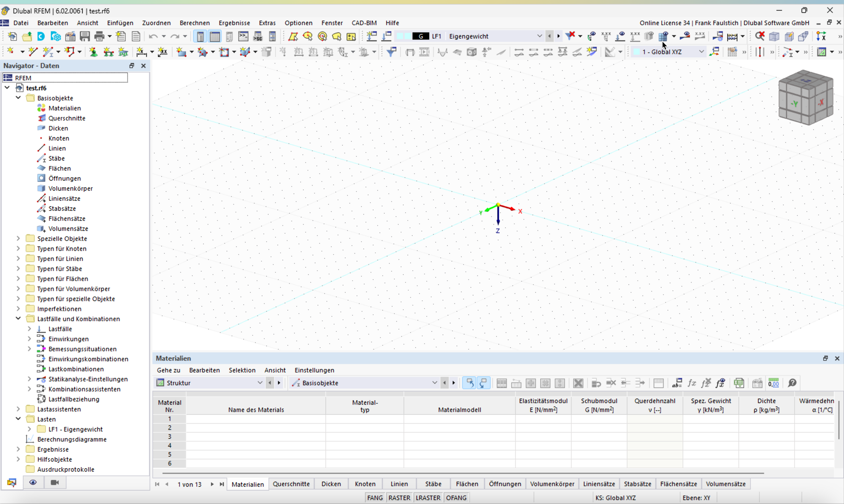Click the coordinate system axes icon

(x=821, y=36)
